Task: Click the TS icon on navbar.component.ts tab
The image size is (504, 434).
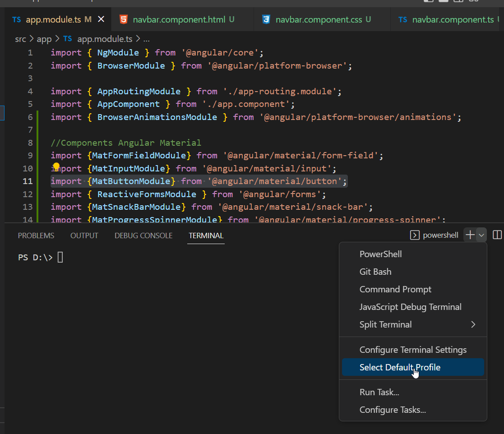Action: (x=403, y=19)
